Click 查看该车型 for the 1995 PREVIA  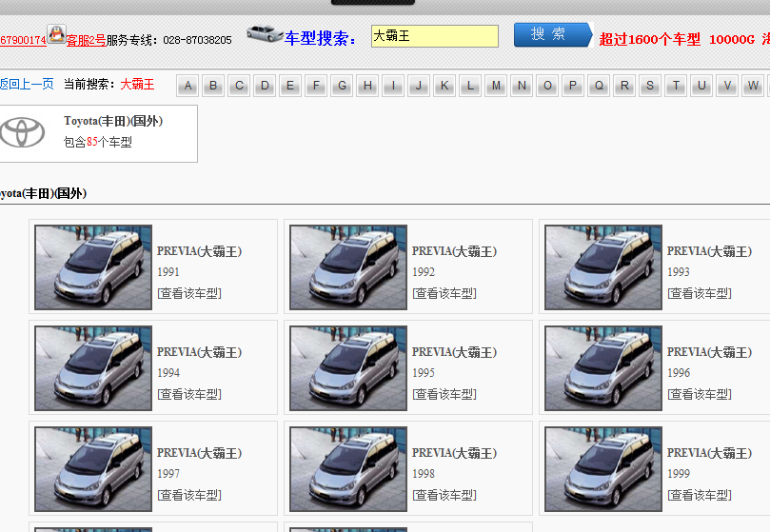pyautogui.click(x=444, y=394)
